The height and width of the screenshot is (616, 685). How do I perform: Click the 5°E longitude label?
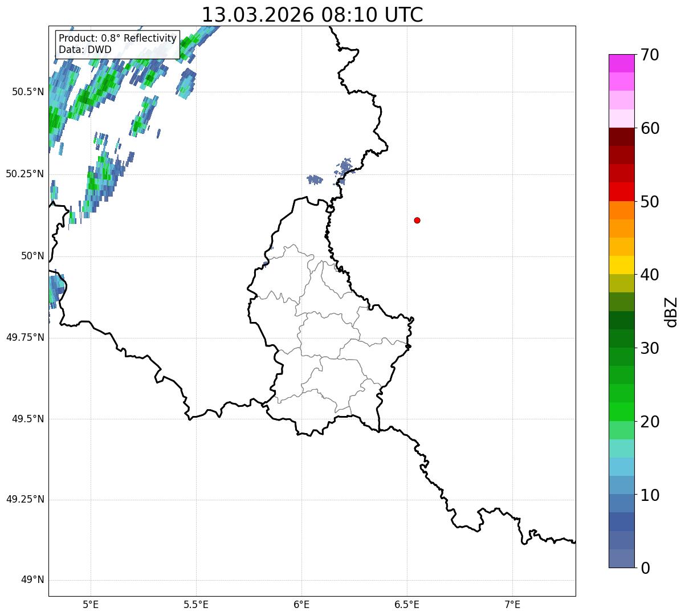(x=91, y=605)
